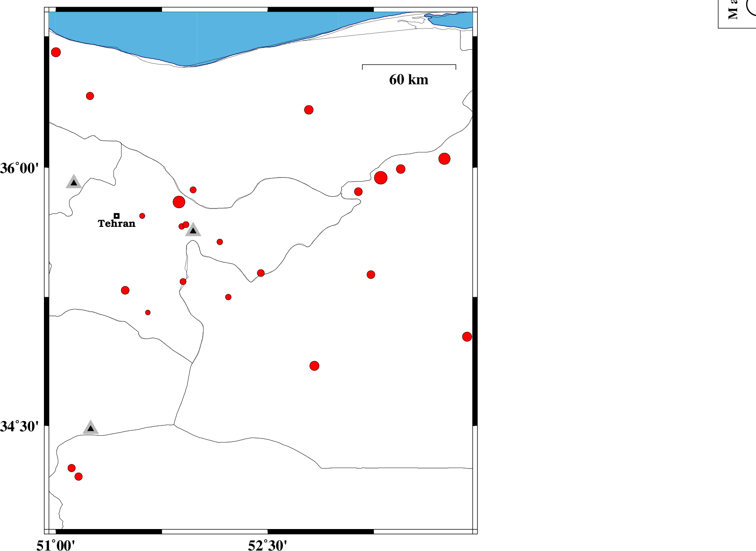The height and width of the screenshot is (551, 756).
Task: Select the 34°30' latitude label
Action: (x=20, y=426)
